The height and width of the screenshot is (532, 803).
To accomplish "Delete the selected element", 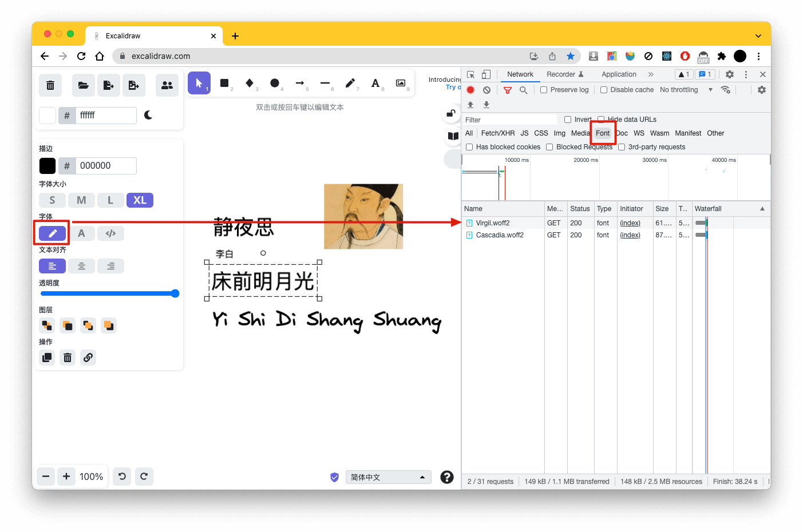I will (68, 358).
